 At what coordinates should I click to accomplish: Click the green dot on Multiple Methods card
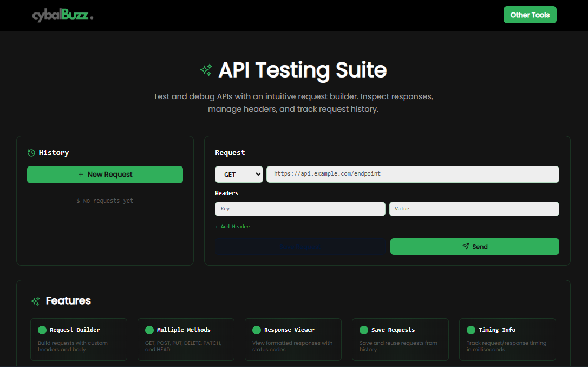point(149,330)
